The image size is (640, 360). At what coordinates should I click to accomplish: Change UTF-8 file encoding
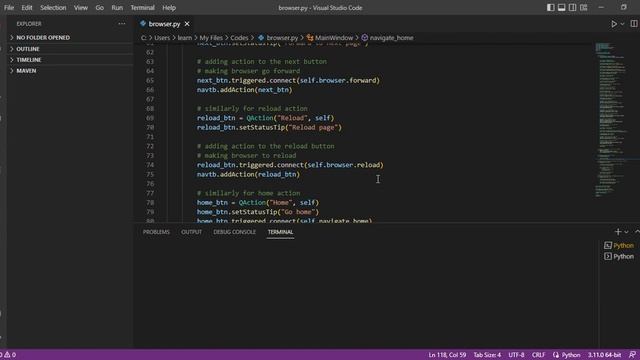click(516, 355)
